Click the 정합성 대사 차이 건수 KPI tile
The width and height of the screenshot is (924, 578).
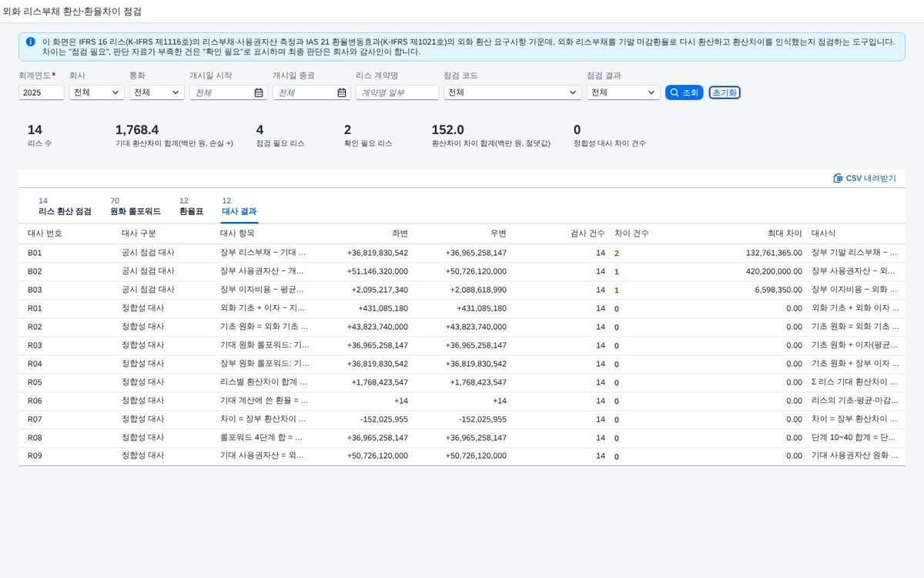[610, 136]
